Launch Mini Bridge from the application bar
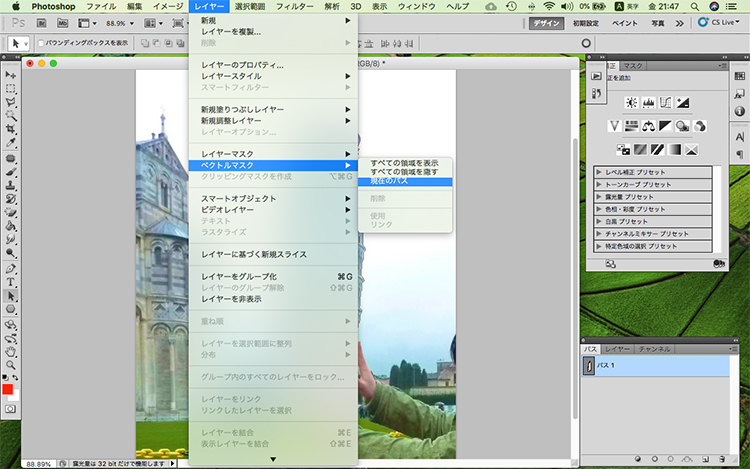The width and height of the screenshot is (750, 469). click(62, 23)
